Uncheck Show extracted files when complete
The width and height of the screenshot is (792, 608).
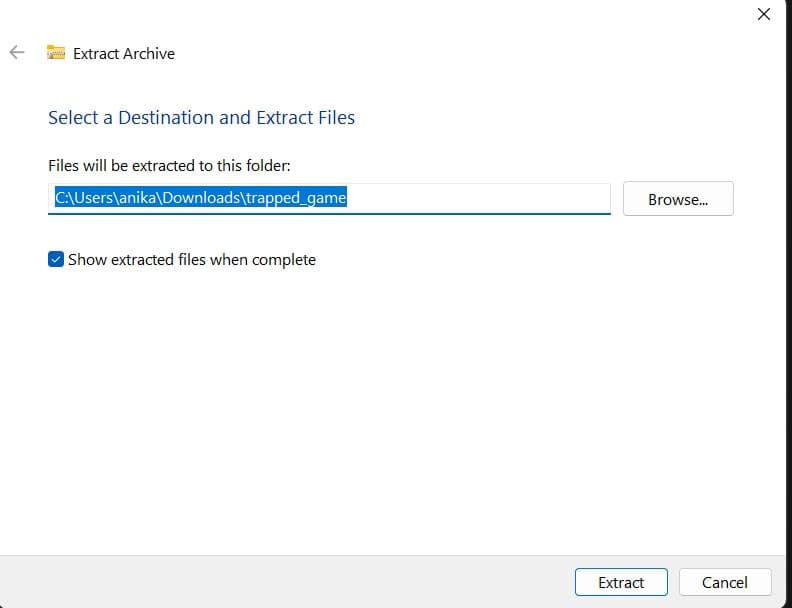click(x=56, y=259)
